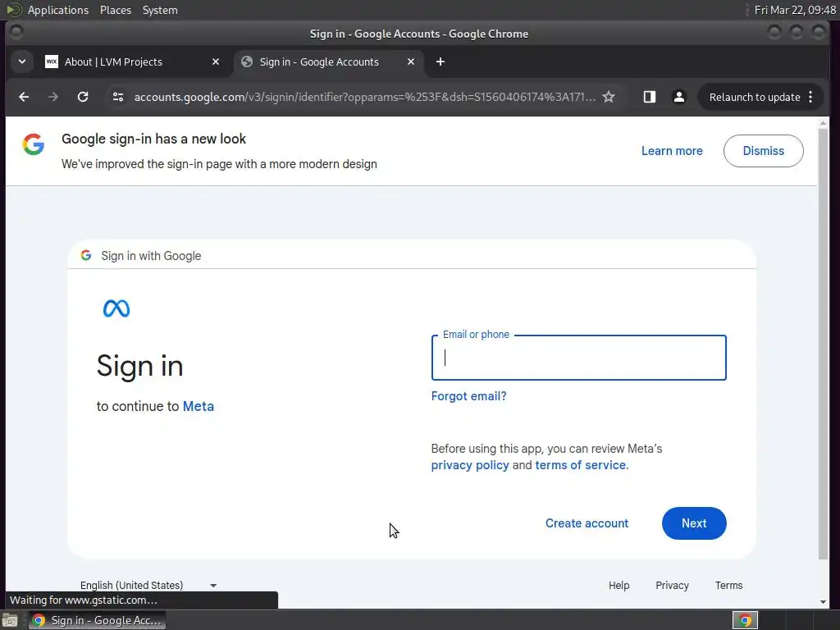Open the Terms footer link
Image resolution: width=840 pixels, height=630 pixels.
728,585
